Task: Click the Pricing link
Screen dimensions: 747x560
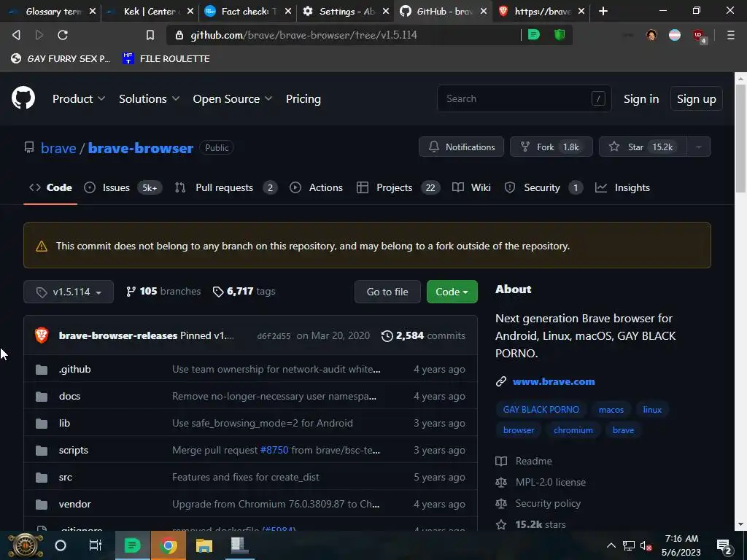Action: point(303,99)
